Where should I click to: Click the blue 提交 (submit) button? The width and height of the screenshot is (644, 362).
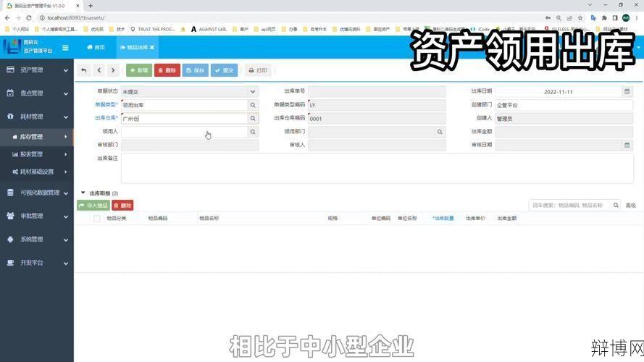(x=225, y=71)
